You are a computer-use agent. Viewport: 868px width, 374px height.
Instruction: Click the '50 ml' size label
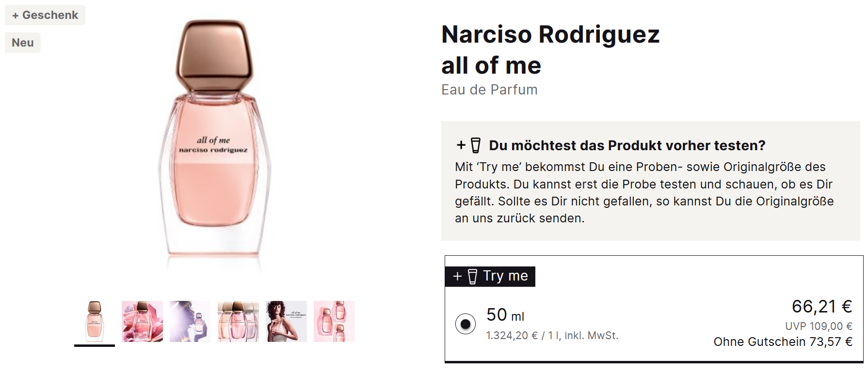click(505, 315)
